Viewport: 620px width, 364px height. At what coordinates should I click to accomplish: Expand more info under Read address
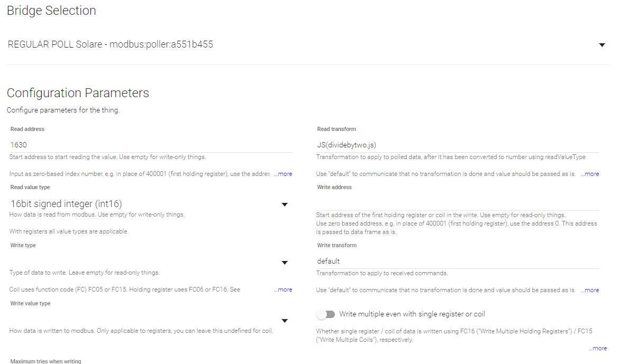pyautogui.click(x=283, y=174)
